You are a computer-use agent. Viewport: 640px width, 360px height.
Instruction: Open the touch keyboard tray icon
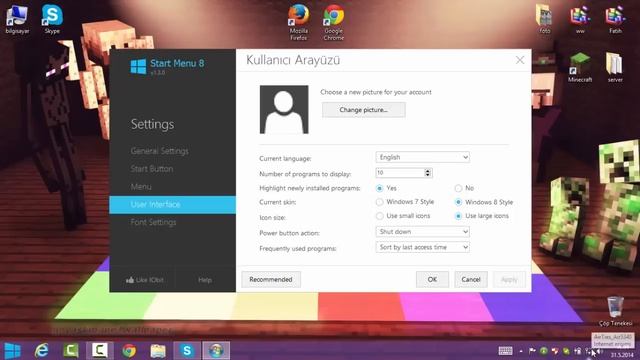[505, 351]
